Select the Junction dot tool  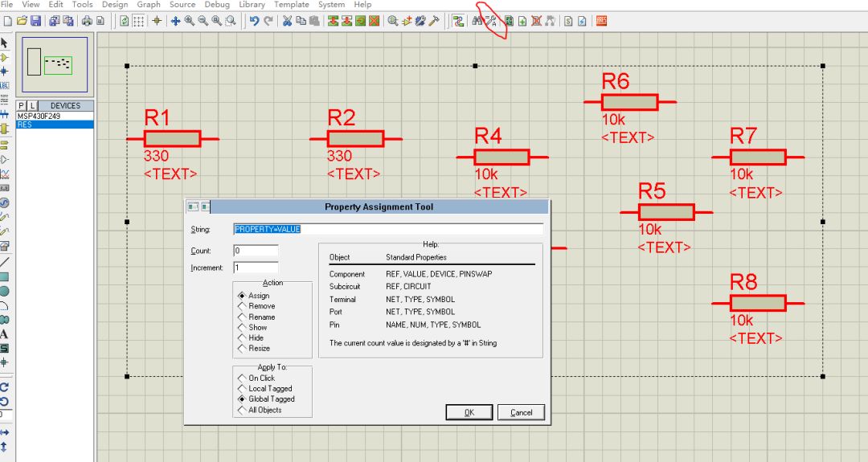5,72
